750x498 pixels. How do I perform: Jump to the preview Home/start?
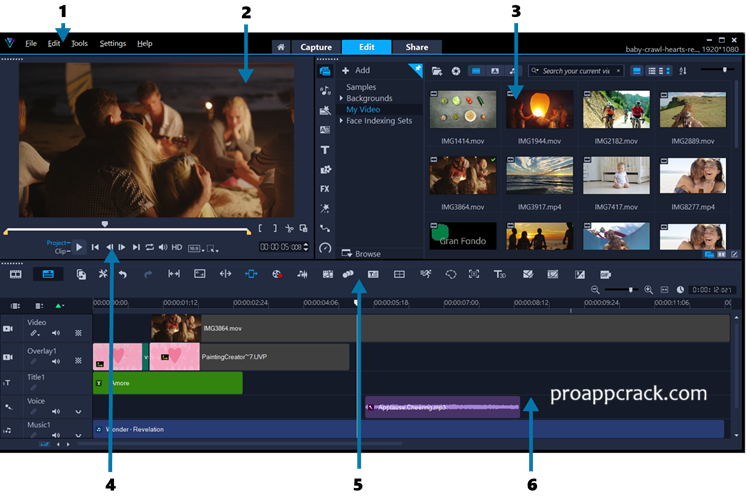click(95, 247)
